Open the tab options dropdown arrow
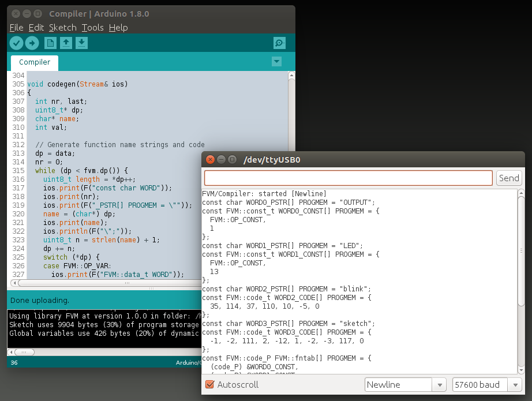 point(276,62)
